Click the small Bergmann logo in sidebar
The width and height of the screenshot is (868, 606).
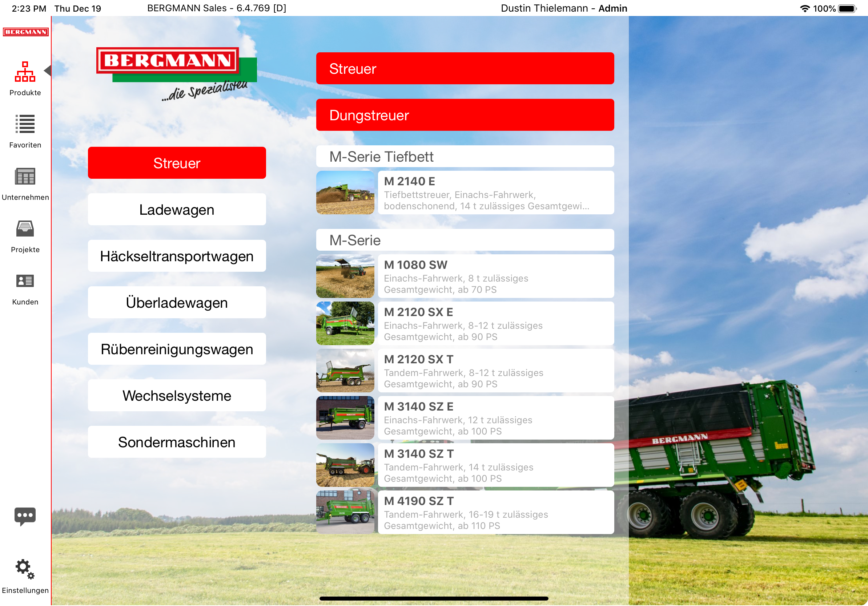point(25,32)
